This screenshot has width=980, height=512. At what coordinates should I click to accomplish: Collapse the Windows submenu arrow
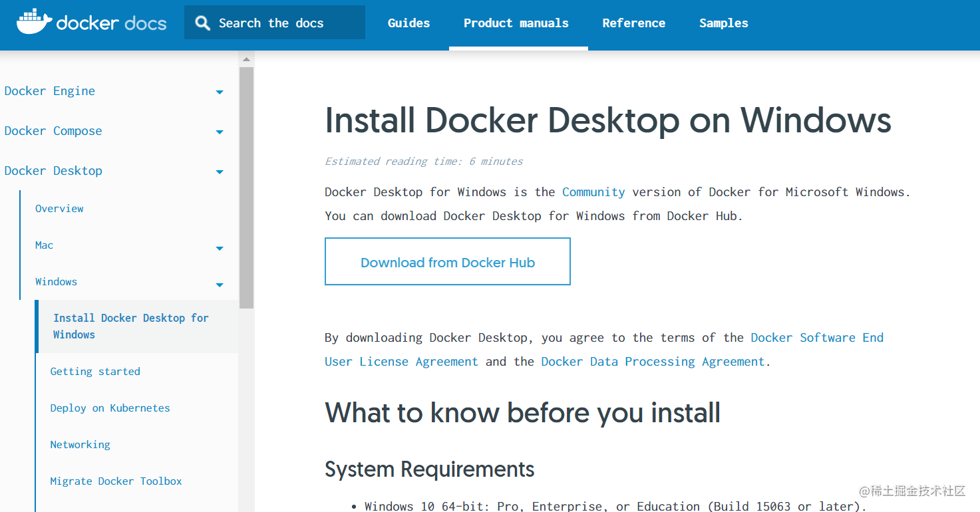tap(220, 285)
